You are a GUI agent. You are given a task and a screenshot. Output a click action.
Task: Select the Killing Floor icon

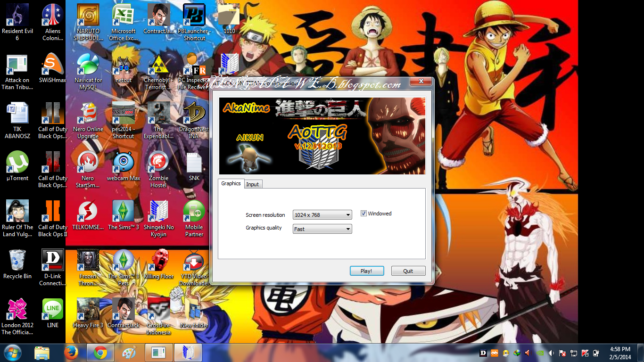click(x=159, y=264)
